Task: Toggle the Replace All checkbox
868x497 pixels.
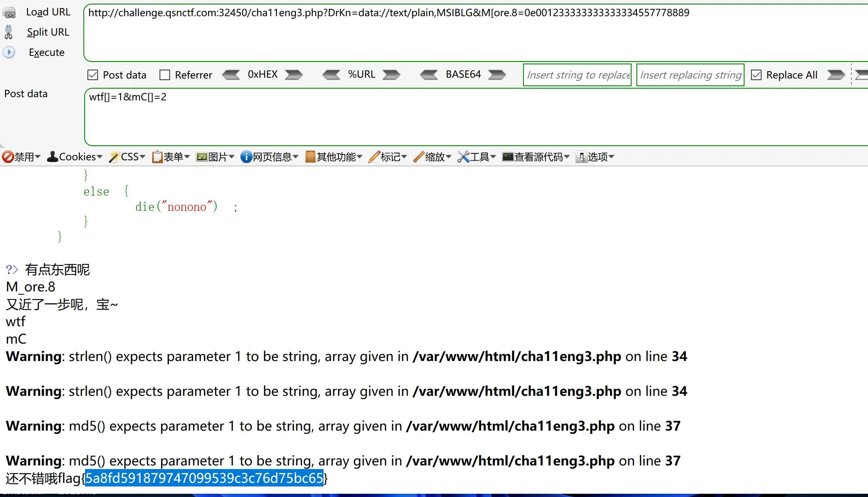Action: (756, 75)
